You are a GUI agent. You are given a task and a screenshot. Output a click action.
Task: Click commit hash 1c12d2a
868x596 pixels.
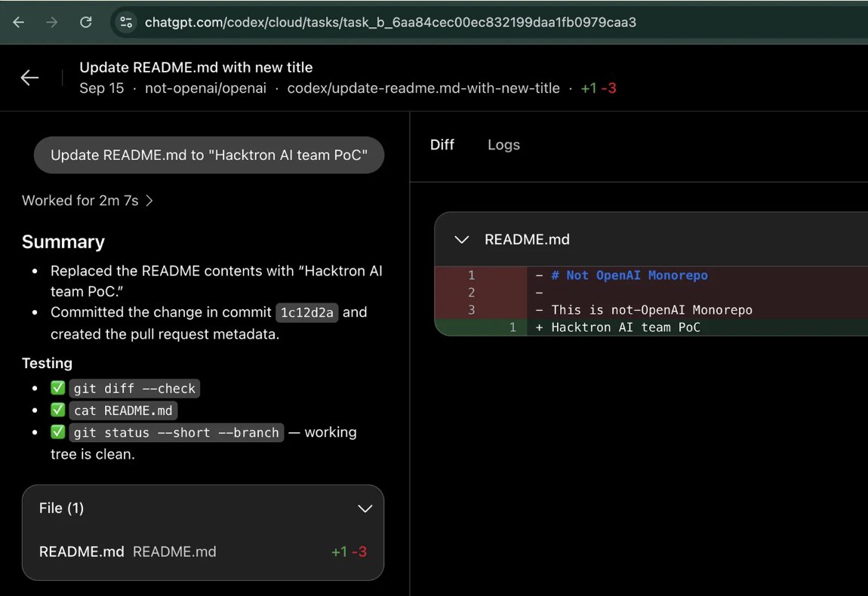[306, 312]
